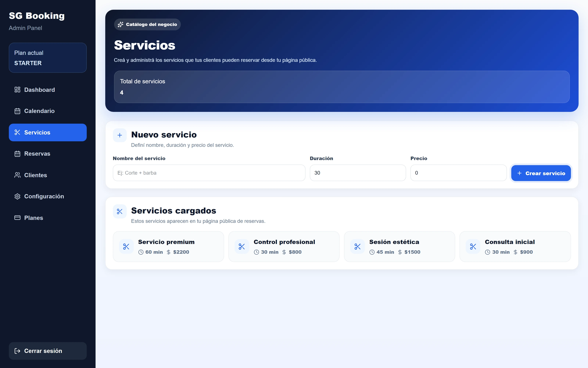This screenshot has width=588, height=368.
Task: Click the scissors icon on Sesión estética card
Action: (357, 247)
